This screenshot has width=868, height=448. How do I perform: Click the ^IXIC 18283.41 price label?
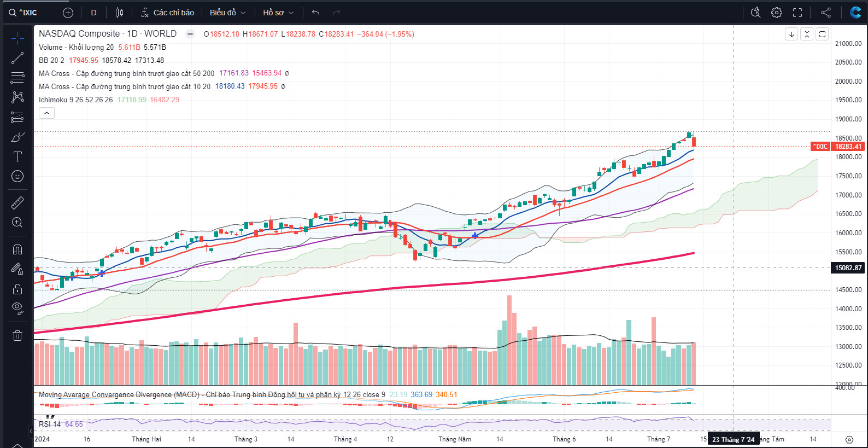(837, 146)
